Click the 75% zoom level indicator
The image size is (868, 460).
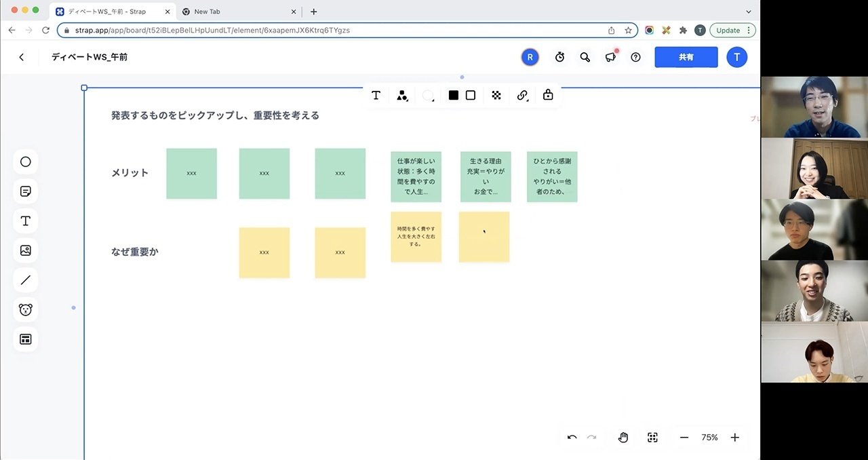[x=709, y=437]
